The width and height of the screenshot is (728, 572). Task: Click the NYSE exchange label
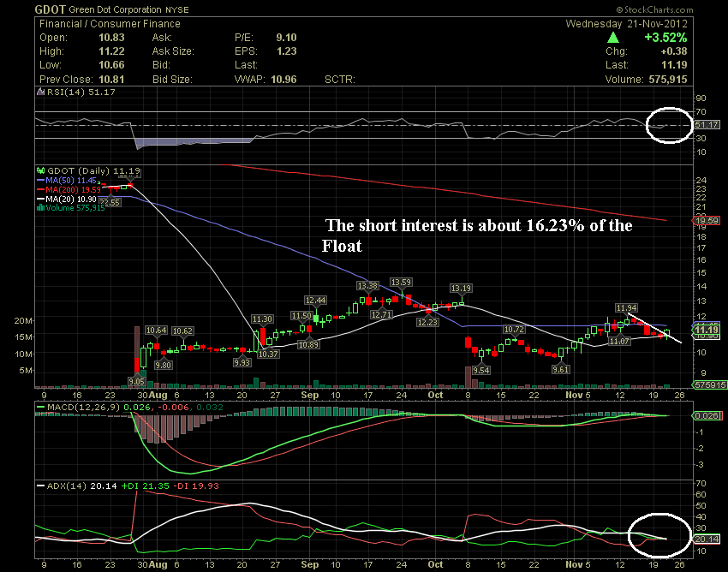[178, 9]
